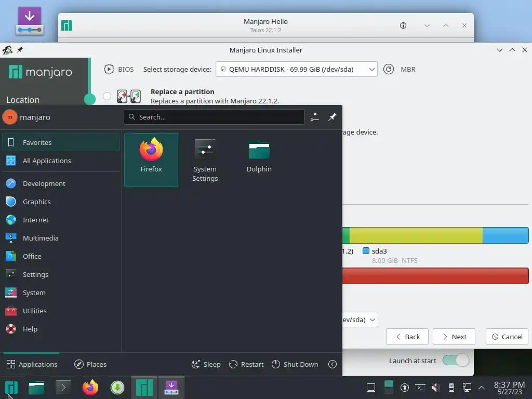Open the install desktop shortcut icon
532x399 pixels.
point(30,21)
